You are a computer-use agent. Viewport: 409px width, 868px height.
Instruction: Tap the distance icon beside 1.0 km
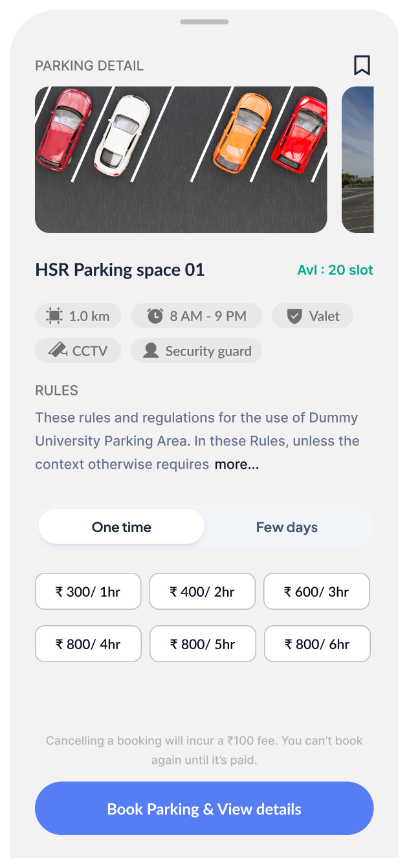click(54, 316)
